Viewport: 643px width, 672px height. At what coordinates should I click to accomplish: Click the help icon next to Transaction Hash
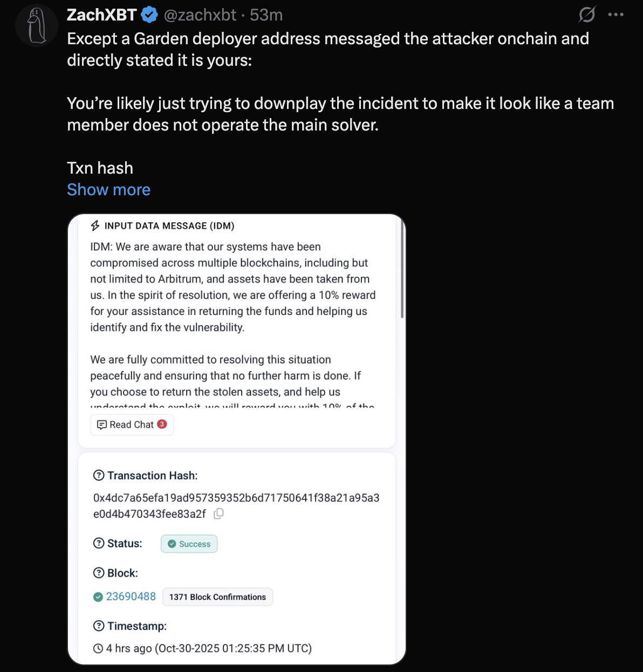pos(99,475)
